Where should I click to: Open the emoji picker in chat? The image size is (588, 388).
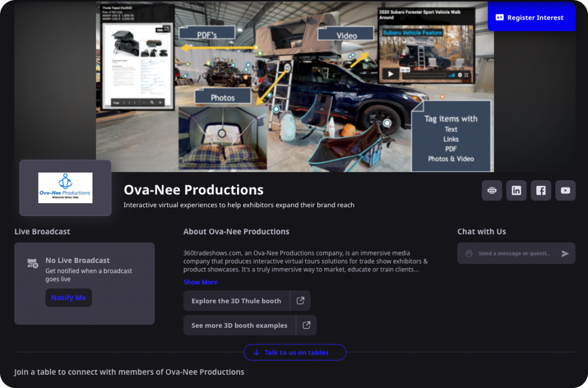469,253
